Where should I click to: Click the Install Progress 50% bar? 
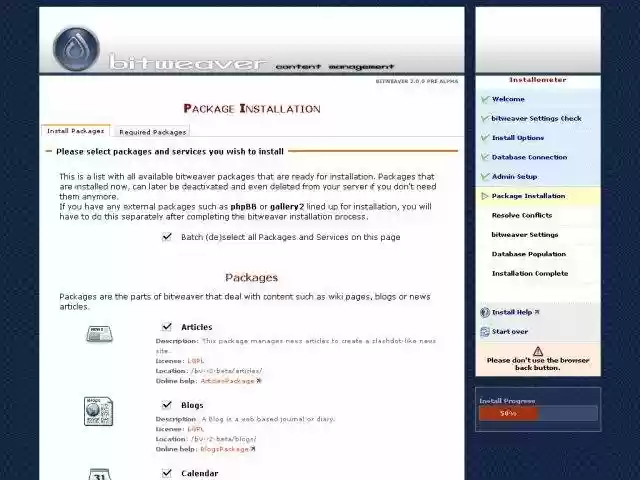[x=538, y=413]
